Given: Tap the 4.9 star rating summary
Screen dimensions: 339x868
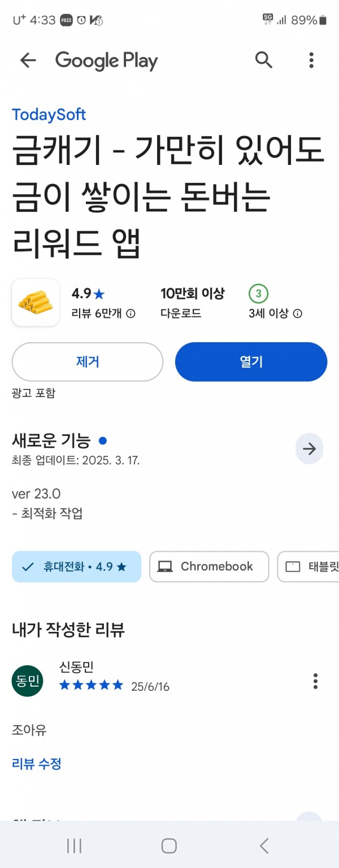Looking at the screenshot, I should [x=88, y=294].
